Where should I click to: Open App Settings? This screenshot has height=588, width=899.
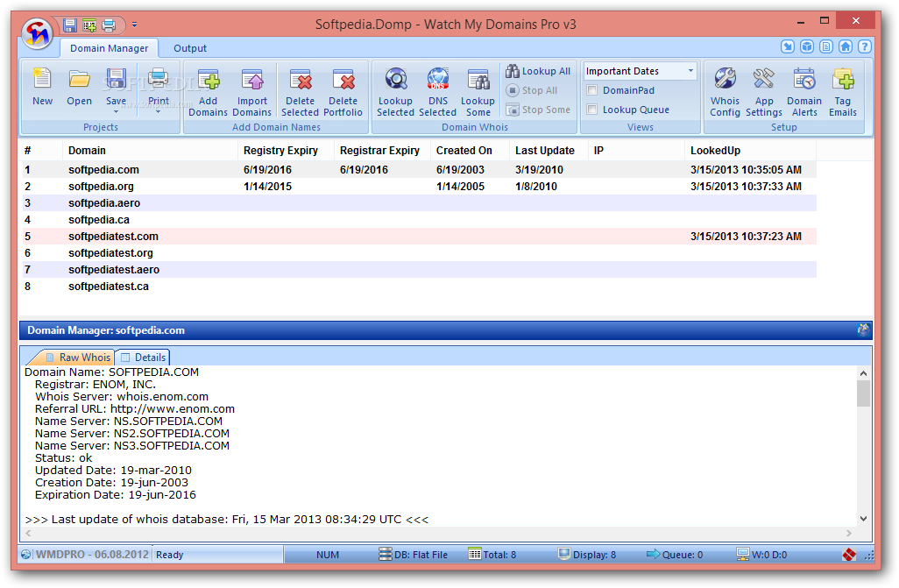click(x=764, y=92)
